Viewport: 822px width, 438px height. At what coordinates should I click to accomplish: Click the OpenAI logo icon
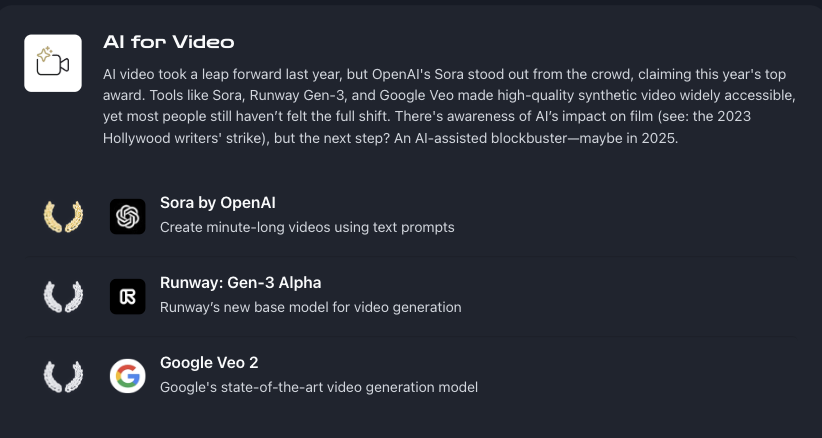(x=127, y=216)
